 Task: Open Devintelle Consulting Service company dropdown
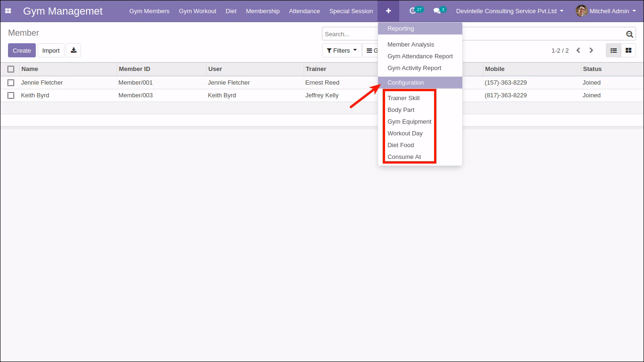point(509,11)
